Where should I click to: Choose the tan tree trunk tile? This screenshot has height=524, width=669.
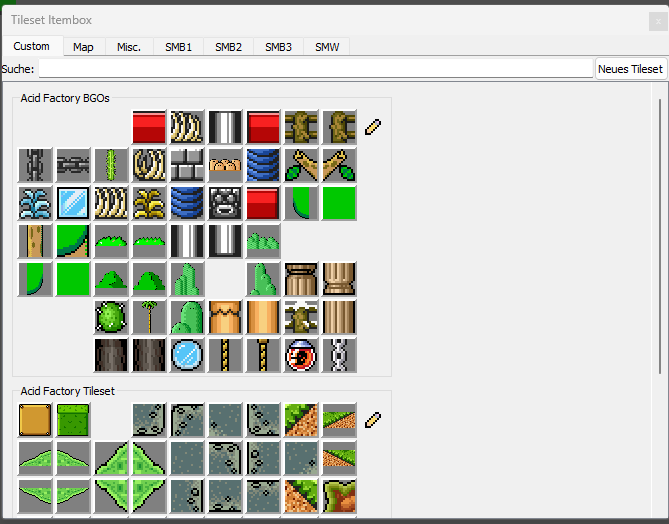(x=35, y=241)
